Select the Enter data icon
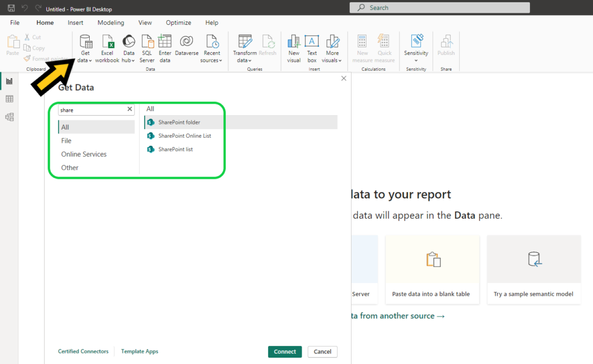 coord(165,41)
